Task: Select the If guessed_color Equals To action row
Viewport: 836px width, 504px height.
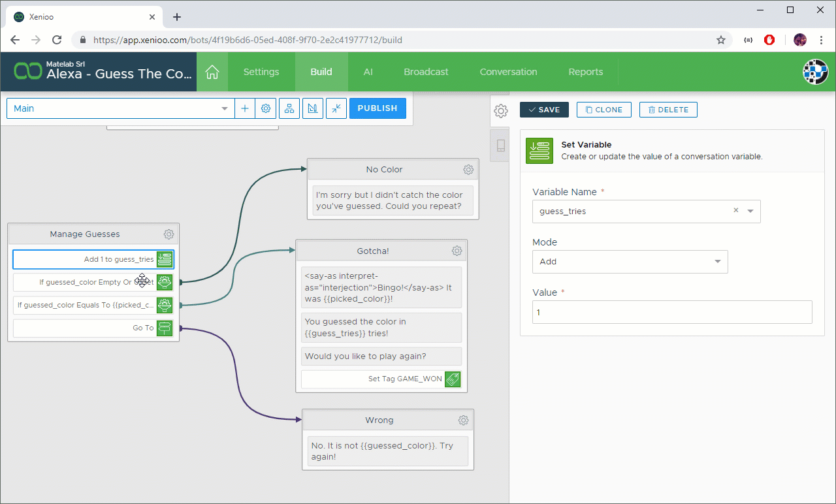Action: (93, 305)
